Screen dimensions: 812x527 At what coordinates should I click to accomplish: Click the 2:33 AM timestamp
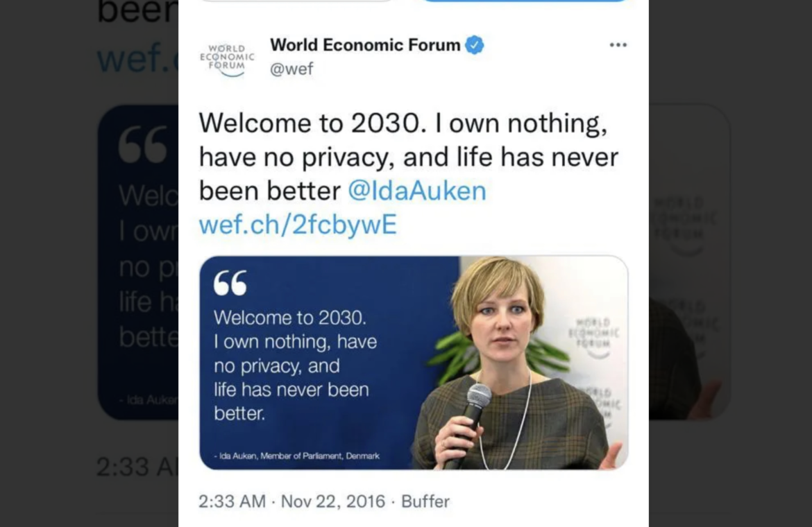coord(232,501)
